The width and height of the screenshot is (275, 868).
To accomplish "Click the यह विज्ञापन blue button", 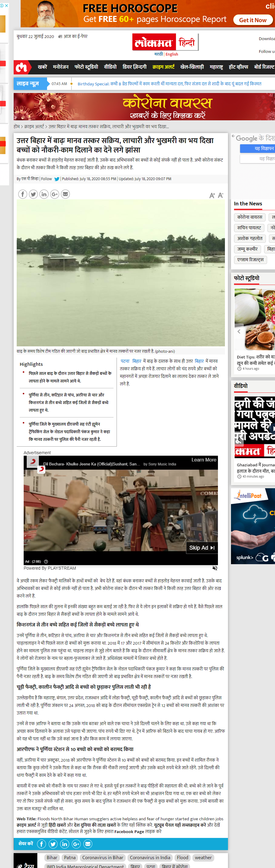I will (257, 149).
